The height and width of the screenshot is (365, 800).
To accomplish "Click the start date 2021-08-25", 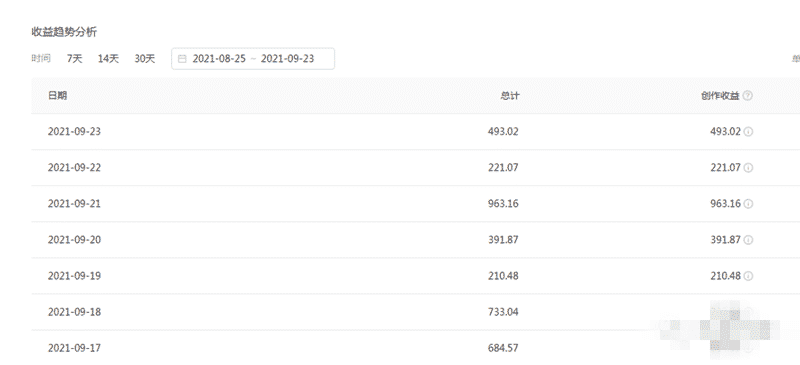I will tap(219, 59).
